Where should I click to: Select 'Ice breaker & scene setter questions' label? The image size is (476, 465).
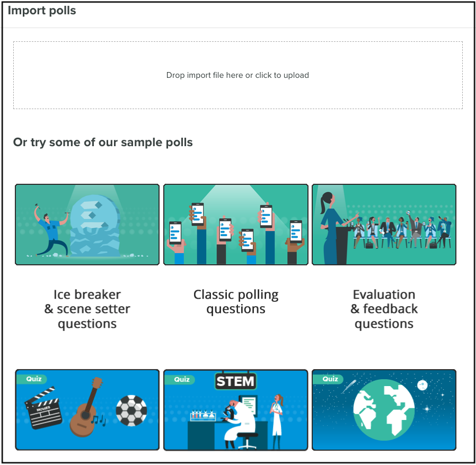[x=87, y=309]
